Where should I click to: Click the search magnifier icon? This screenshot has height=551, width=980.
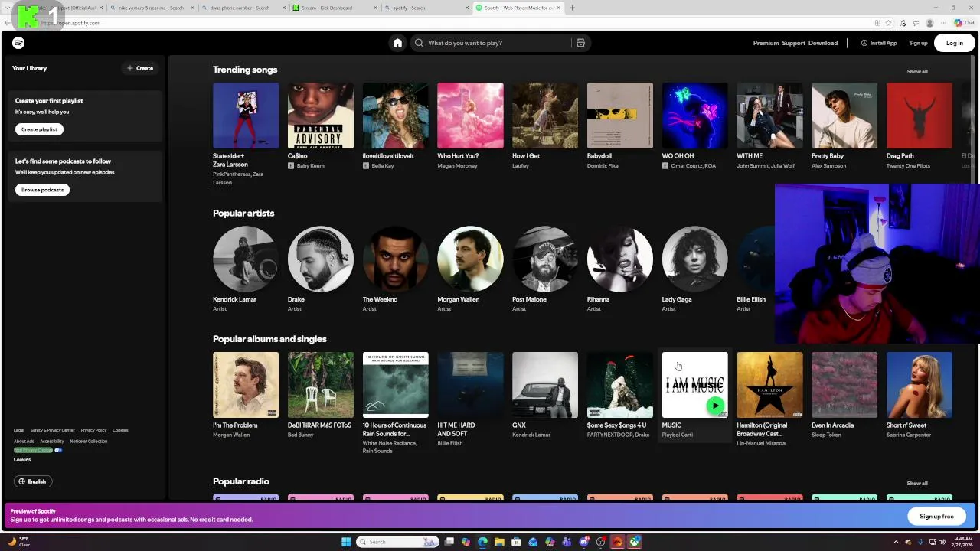tap(419, 43)
